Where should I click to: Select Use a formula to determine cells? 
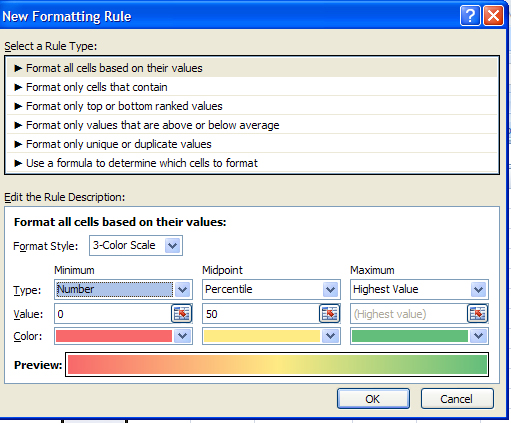tap(252, 163)
